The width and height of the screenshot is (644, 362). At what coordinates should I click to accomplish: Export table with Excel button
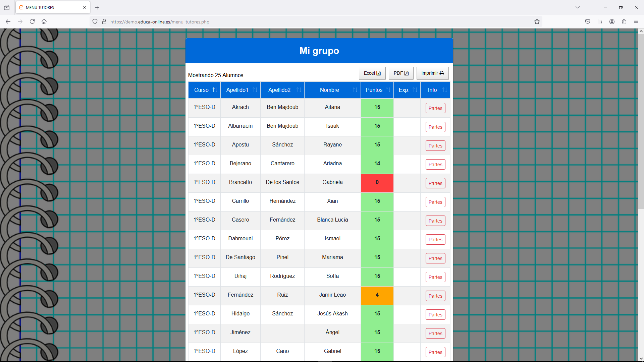[x=372, y=73]
